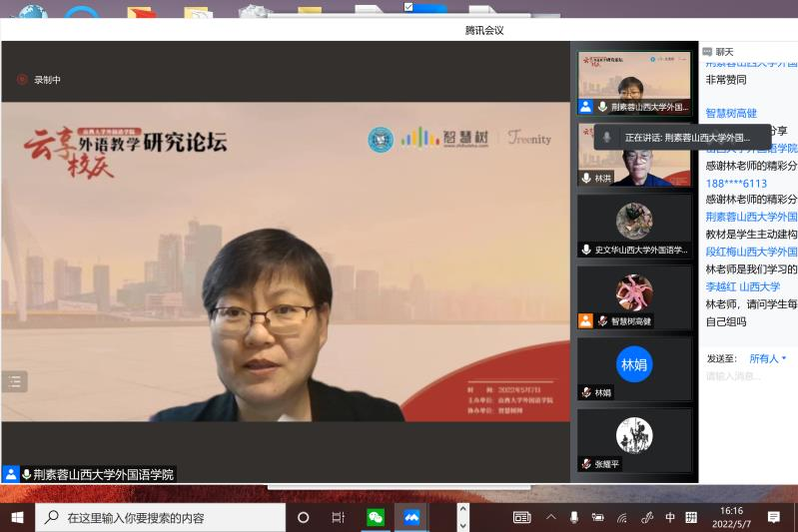Toggle the 中 input language indicator
The width and height of the screenshot is (798, 532).
670,517
